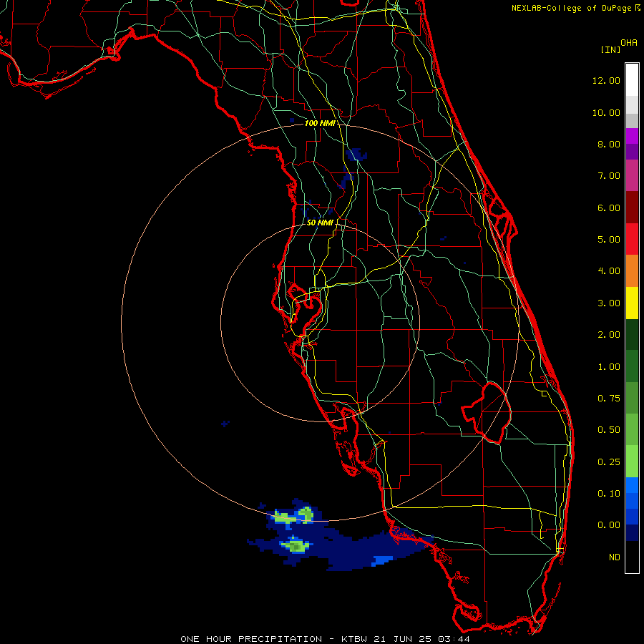Screen dimensions: 644x644
Task: Click the black ND legend swatch
Action: coord(632,557)
